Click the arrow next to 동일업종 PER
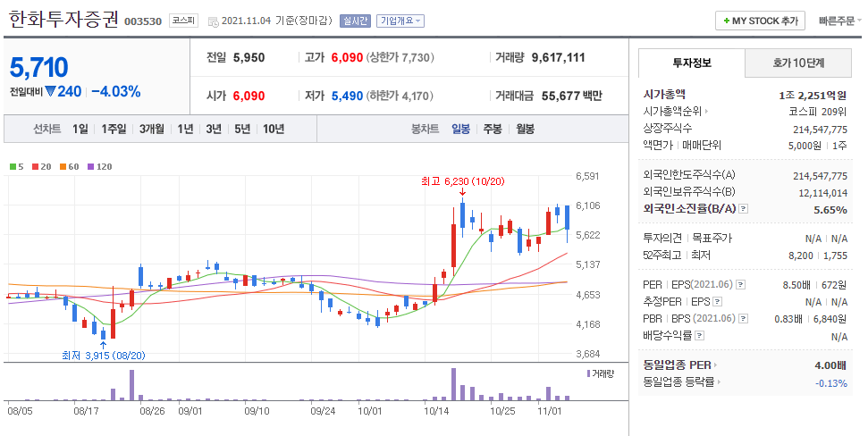The height and width of the screenshot is (436, 868). (715, 365)
